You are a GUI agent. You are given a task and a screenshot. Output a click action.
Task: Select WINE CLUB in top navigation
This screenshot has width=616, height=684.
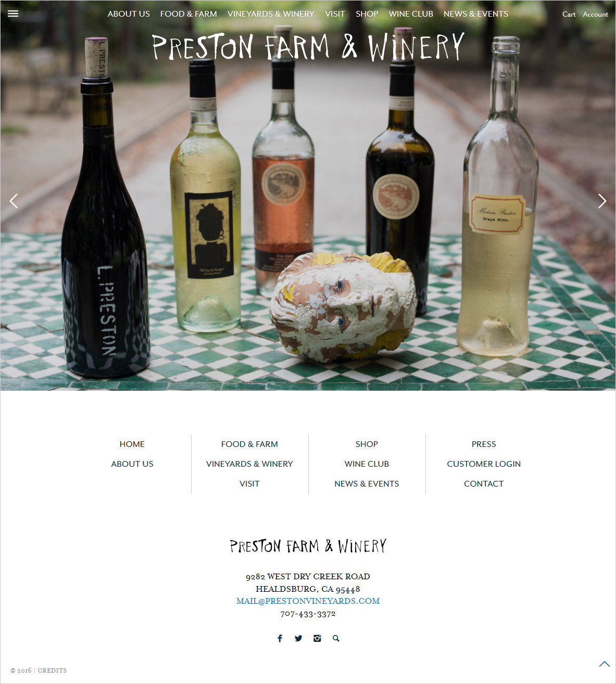click(411, 14)
